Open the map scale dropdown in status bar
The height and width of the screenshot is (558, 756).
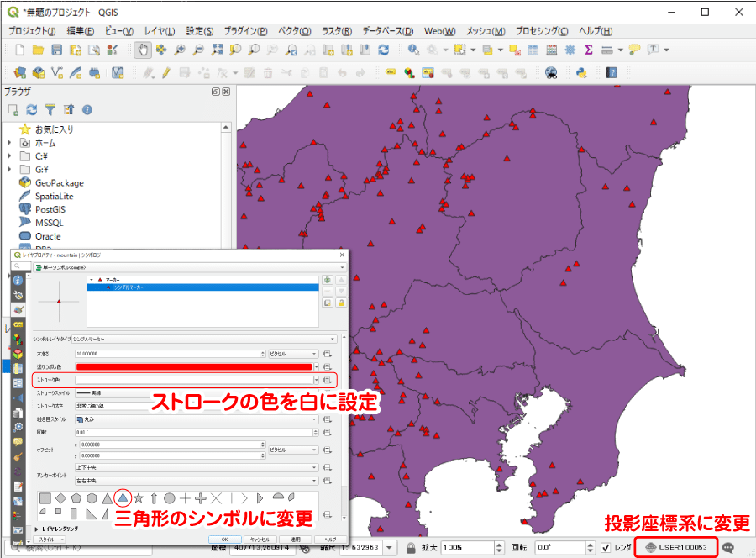[389, 547]
